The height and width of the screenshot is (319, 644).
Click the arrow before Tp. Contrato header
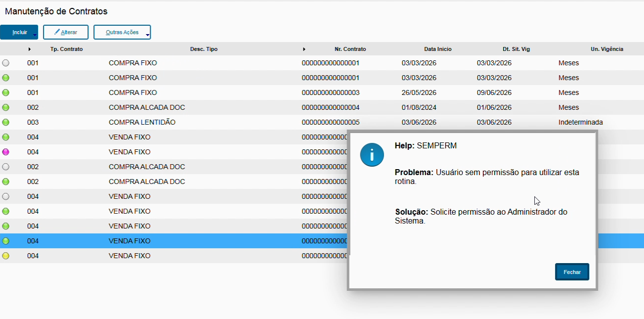click(30, 49)
